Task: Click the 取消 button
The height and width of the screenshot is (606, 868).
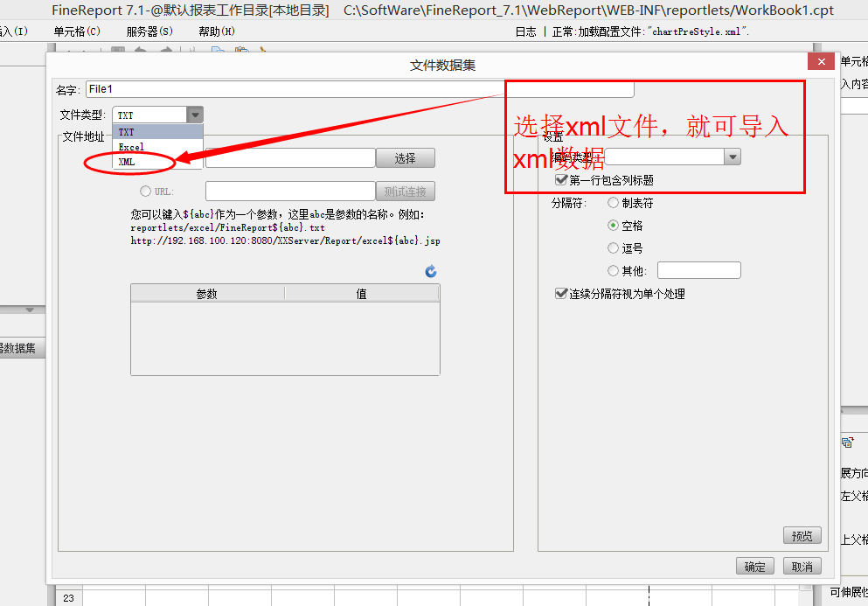Action: pyautogui.click(x=802, y=566)
